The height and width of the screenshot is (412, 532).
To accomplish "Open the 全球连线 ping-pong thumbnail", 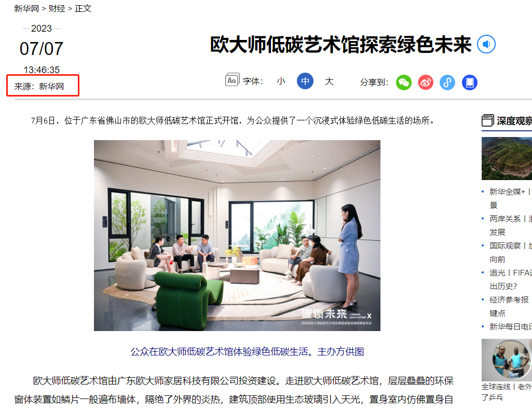I will (x=507, y=360).
